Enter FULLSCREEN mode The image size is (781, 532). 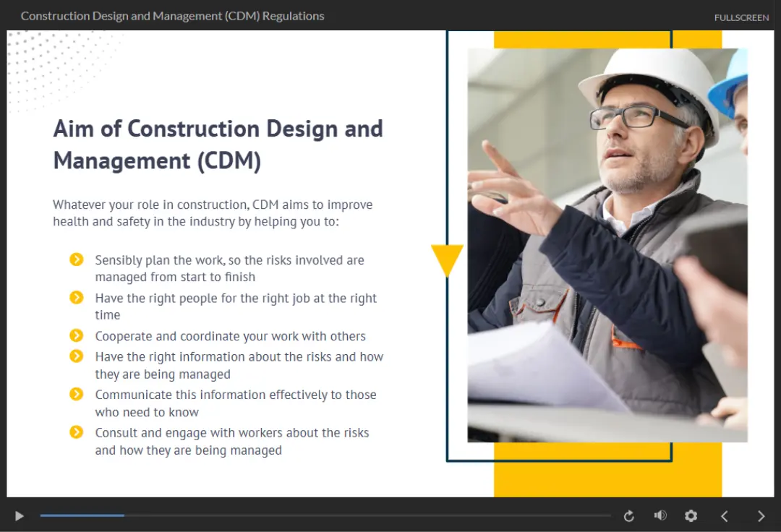tap(741, 17)
